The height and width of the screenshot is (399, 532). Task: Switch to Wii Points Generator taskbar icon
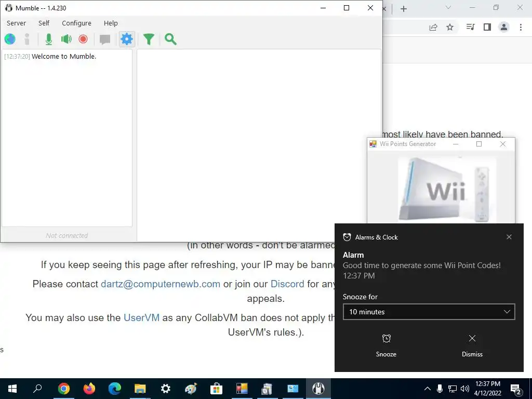(x=242, y=389)
